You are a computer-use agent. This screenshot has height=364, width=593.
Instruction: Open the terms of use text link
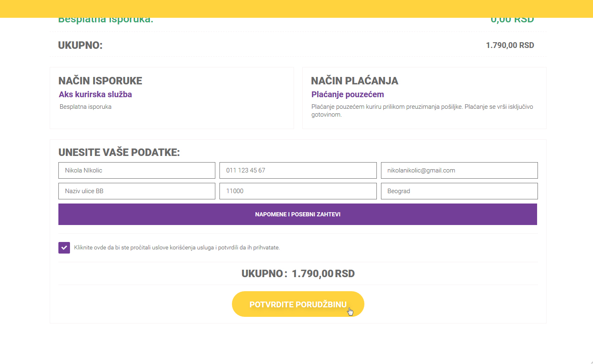pyautogui.click(x=177, y=248)
